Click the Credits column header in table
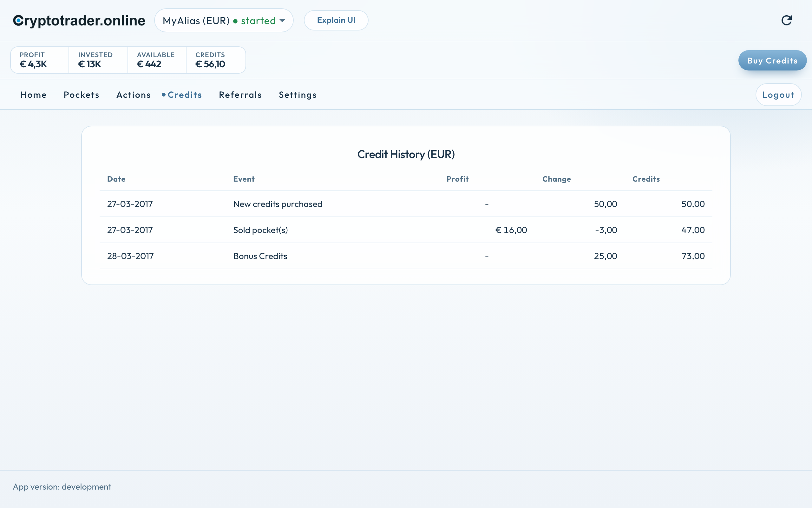This screenshot has width=812, height=508. pos(646,179)
